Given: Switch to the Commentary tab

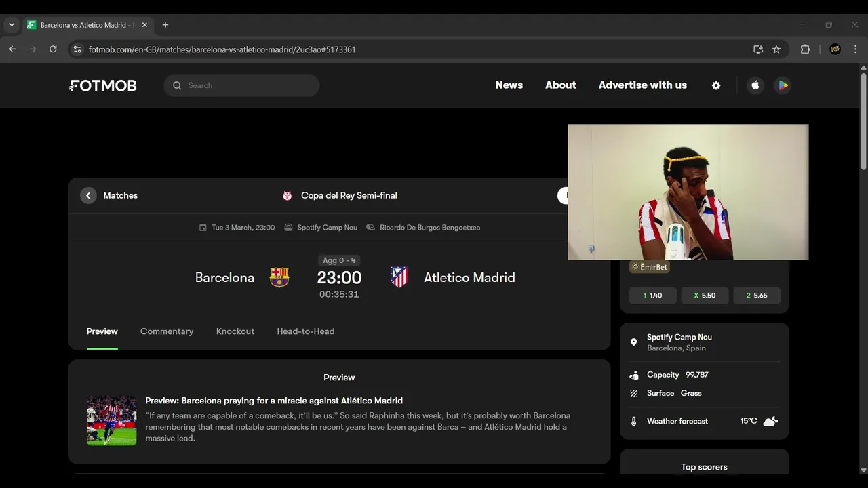Looking at the screenshot, I should (167, 331).
